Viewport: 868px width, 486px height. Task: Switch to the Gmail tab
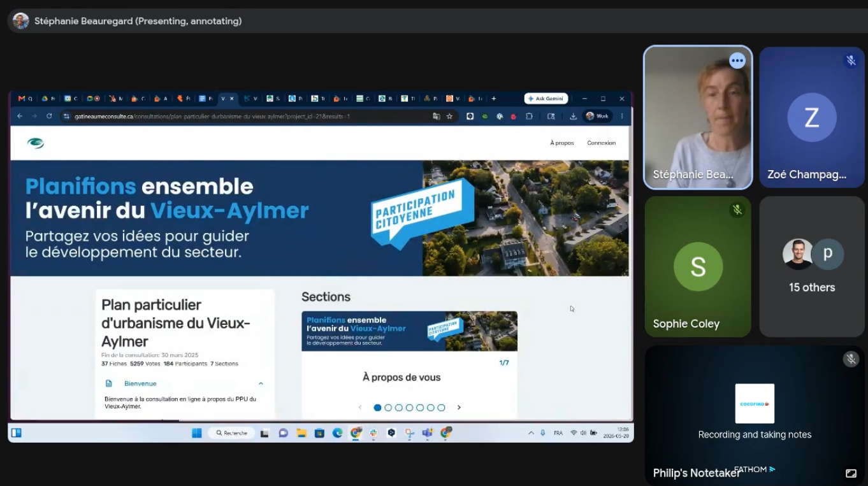25,99
